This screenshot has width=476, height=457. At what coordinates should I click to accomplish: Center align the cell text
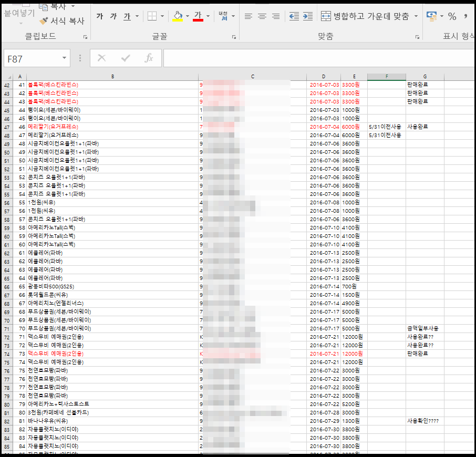point(262,16)
